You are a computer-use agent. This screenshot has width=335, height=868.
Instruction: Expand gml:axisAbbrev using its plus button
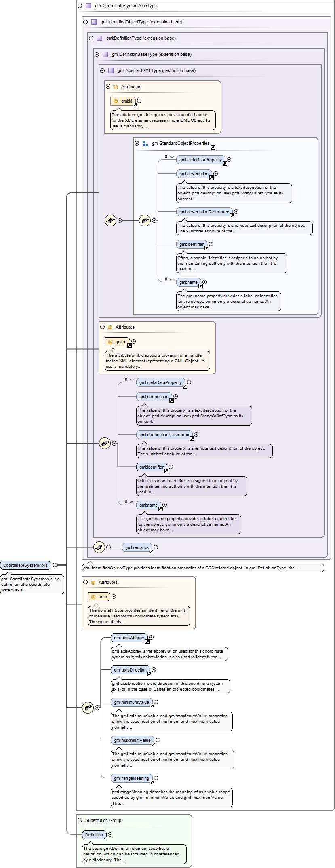151,638
